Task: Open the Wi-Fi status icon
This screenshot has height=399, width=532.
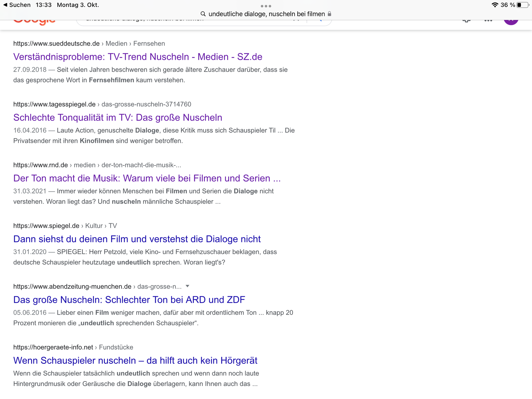Action: tap(495, 5)
